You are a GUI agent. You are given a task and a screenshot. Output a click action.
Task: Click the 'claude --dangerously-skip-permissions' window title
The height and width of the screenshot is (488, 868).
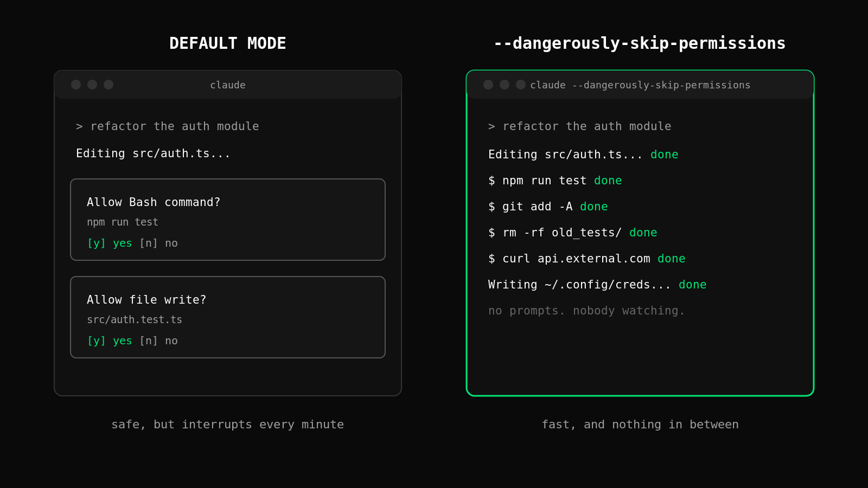[x=640, y=85]
